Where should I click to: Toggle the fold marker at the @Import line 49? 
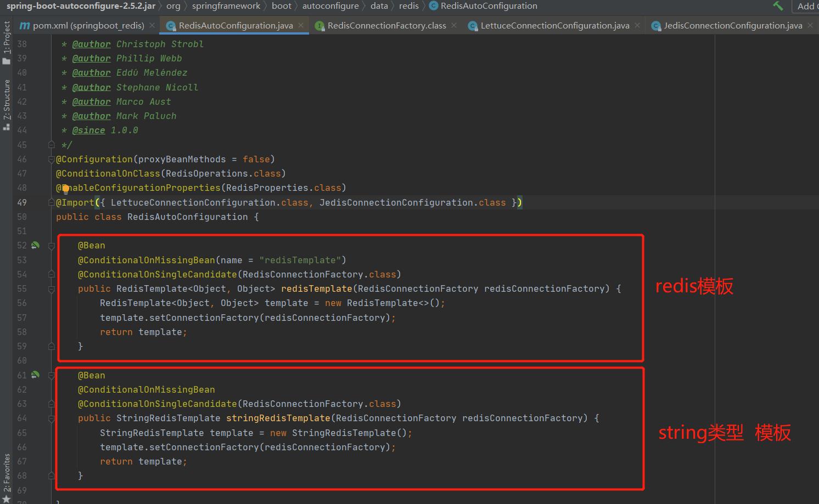point(51,202)
